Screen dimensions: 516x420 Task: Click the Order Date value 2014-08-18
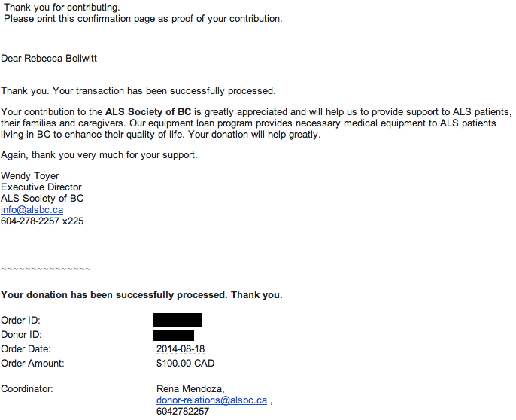coord(181,348)
